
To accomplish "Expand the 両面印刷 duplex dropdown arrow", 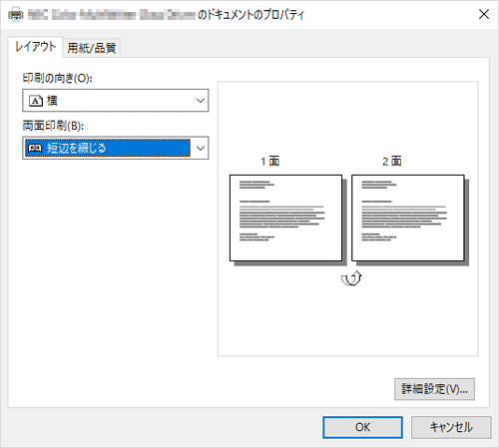I will point(201,148).
